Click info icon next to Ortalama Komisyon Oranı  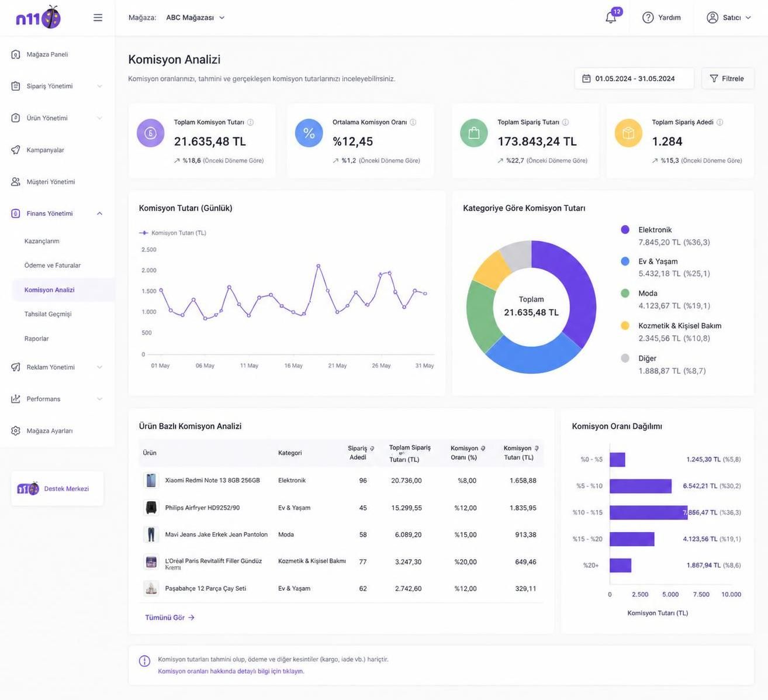point(413,122)
